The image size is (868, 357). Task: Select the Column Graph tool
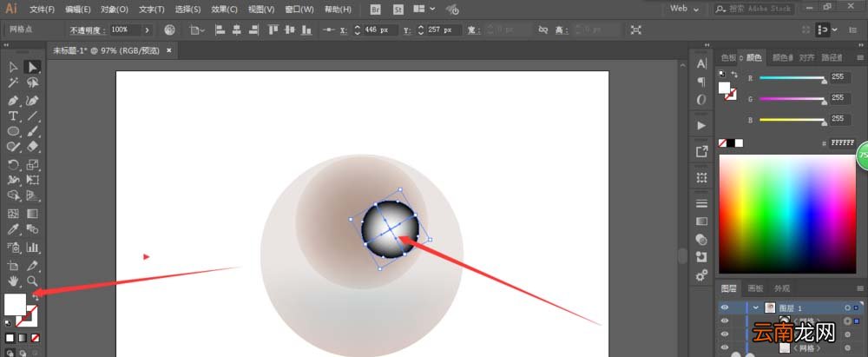tap(32, 248)
